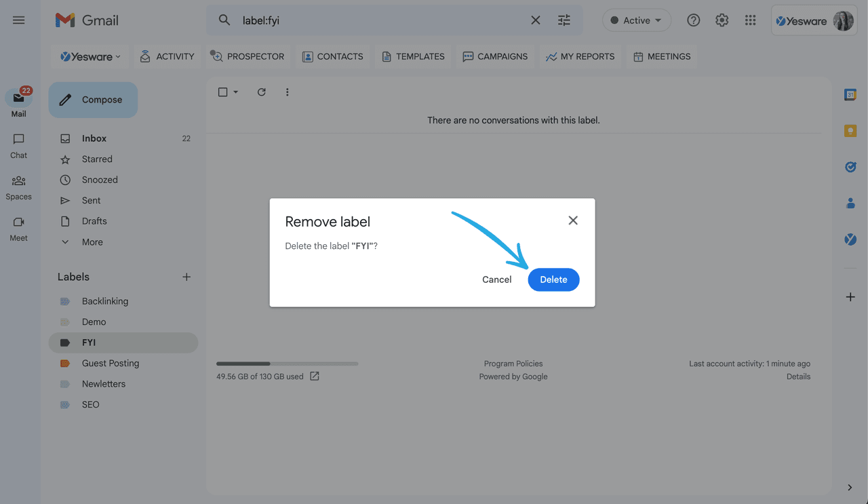Open the Active status dropdown

point(636,20)
